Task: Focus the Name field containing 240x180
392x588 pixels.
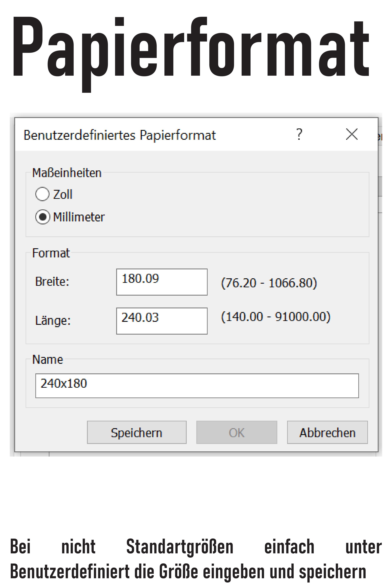Action: [x=197, y=386]
